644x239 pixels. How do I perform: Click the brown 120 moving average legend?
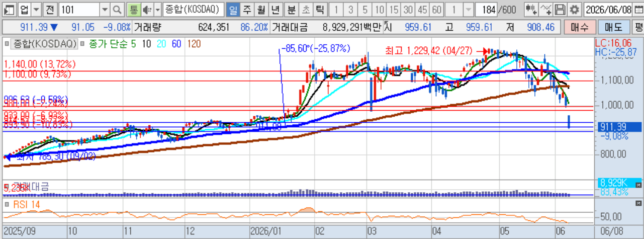194,44
